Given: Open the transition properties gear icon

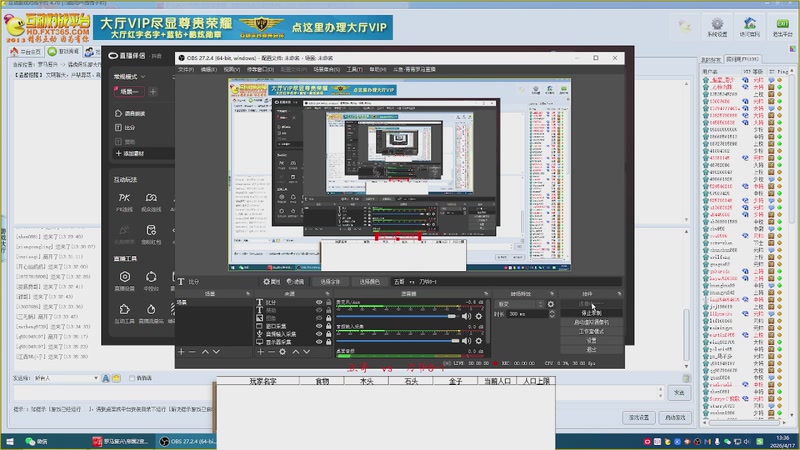Looking at the screenshot, I should click(x=551, y=304).
